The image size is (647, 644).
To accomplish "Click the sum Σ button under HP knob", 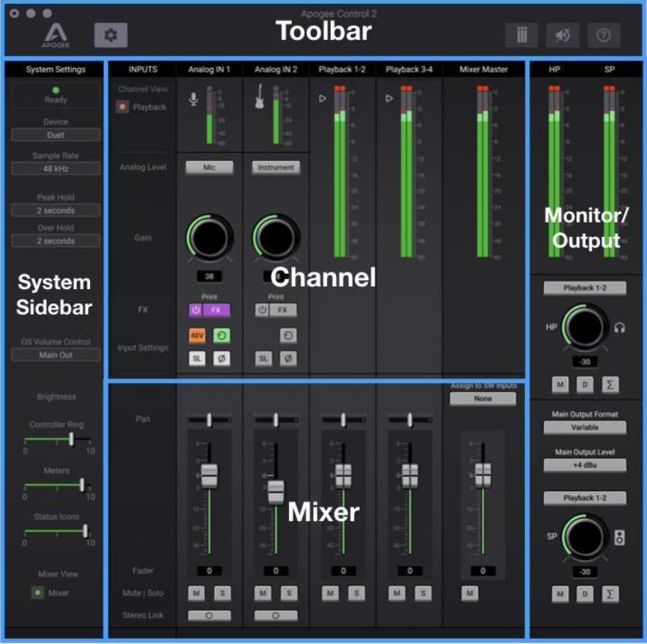I will [x=610, y=385].
